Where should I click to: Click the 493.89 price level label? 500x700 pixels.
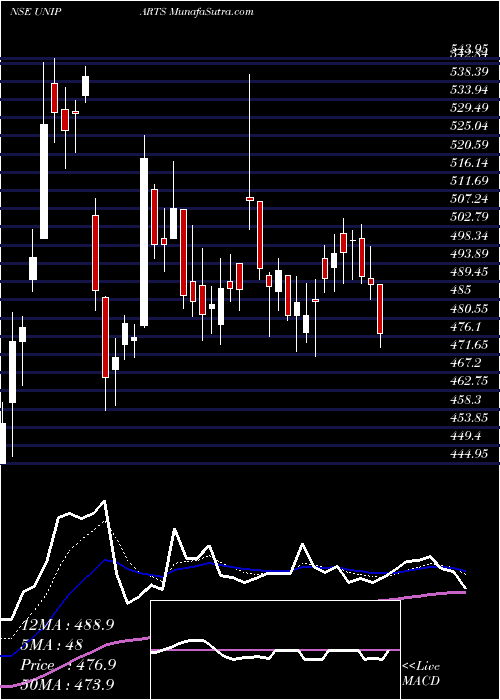[468, 254]
